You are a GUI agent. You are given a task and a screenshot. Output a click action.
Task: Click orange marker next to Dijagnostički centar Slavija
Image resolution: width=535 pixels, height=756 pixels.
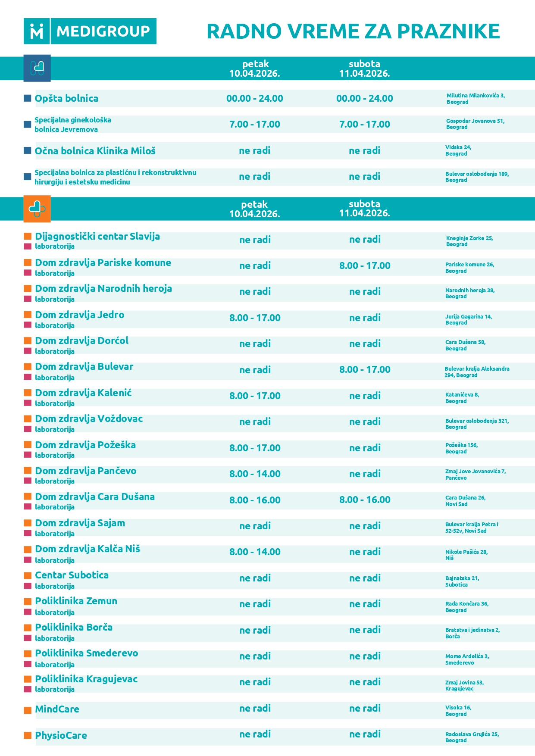coord(28,236)
